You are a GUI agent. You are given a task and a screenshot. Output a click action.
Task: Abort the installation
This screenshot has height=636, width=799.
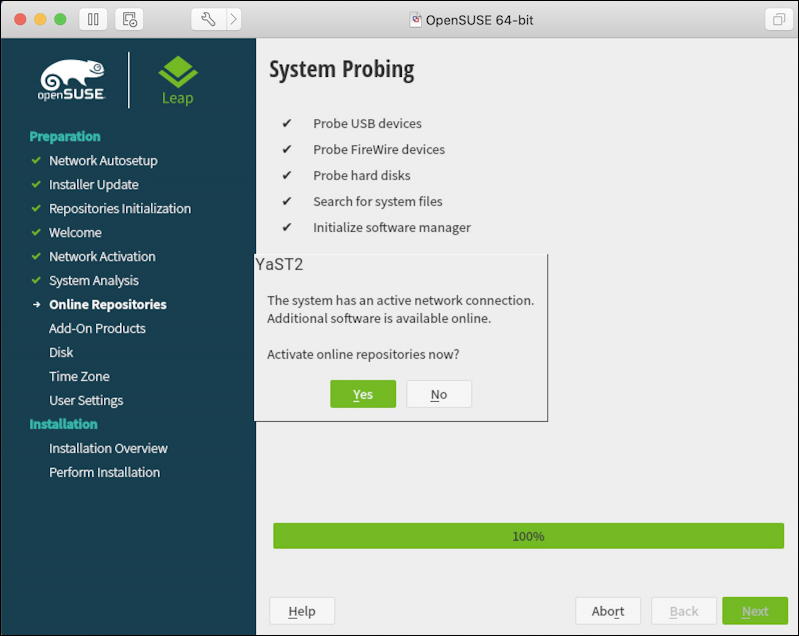point(608,611)
